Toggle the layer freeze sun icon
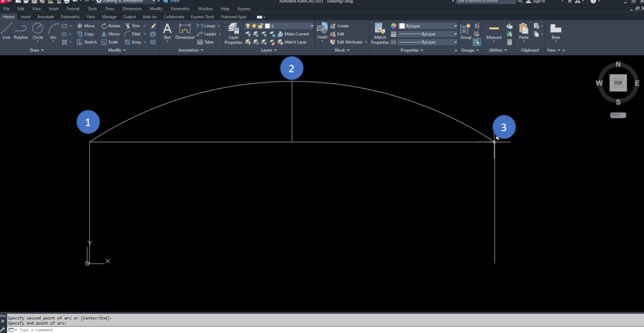The image size is (644, 333). [254, 26]
